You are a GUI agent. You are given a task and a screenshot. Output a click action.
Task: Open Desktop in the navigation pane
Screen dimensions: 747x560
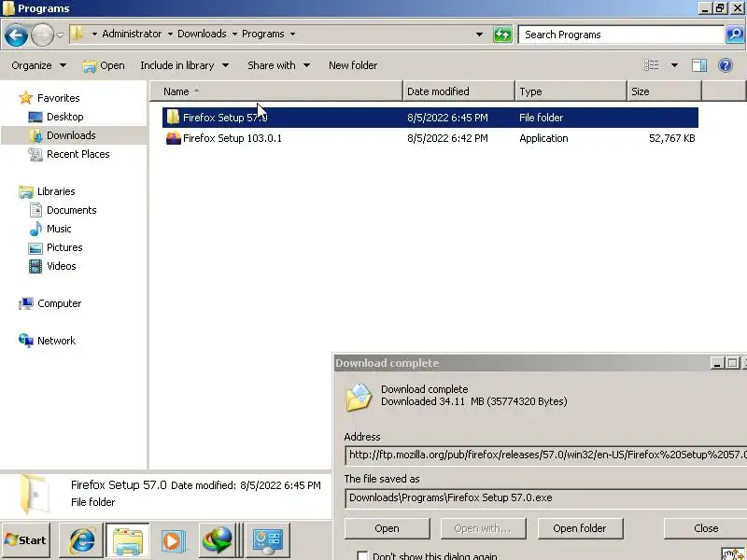pyautogui.click(x=64, y=117)
